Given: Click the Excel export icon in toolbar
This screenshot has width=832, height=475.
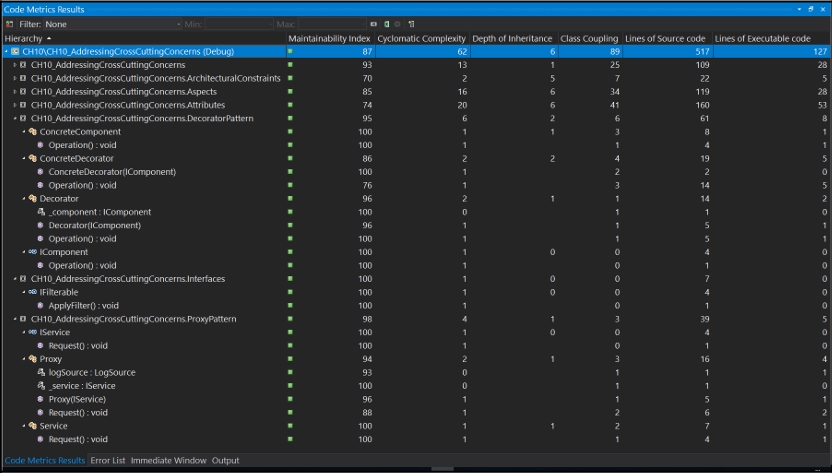Looking at the screenshot, I should click(x=387, y=24).
